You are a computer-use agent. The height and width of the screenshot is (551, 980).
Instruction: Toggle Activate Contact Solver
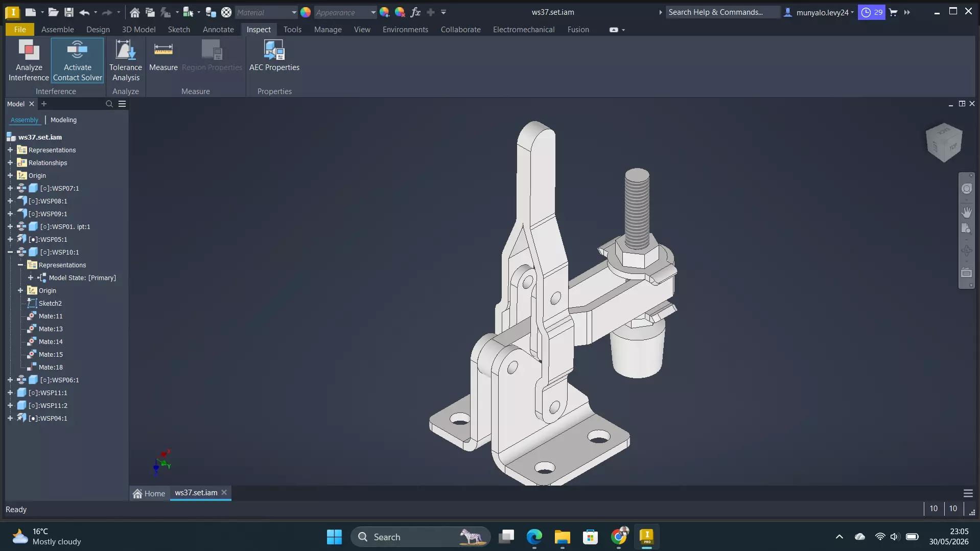coord(78,60)
